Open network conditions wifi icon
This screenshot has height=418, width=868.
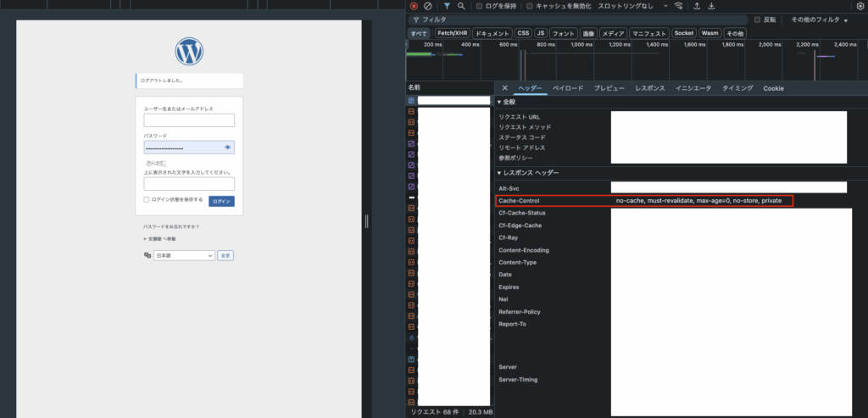click(x=679, y=6)
